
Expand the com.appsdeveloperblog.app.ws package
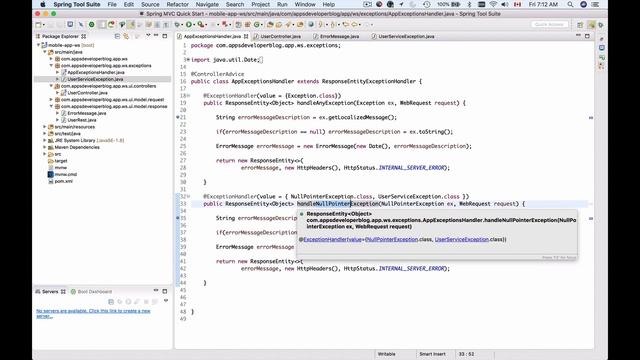click(51, 59)
